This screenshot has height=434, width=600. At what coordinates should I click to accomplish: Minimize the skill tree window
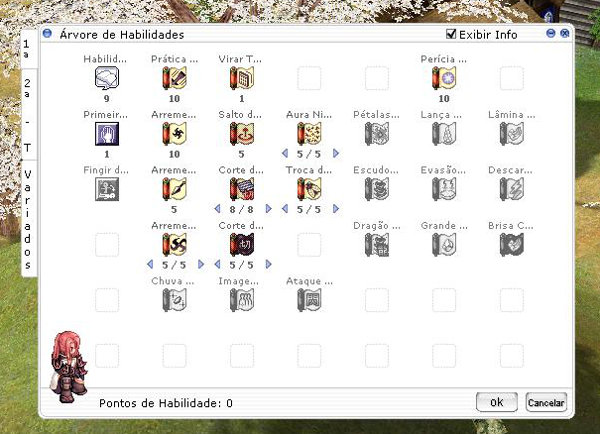pos(551,33)
